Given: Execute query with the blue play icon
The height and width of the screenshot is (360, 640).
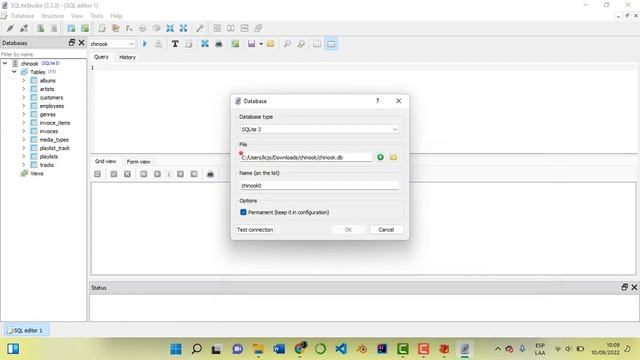Looking at the screenshot, I should point(145,44).
